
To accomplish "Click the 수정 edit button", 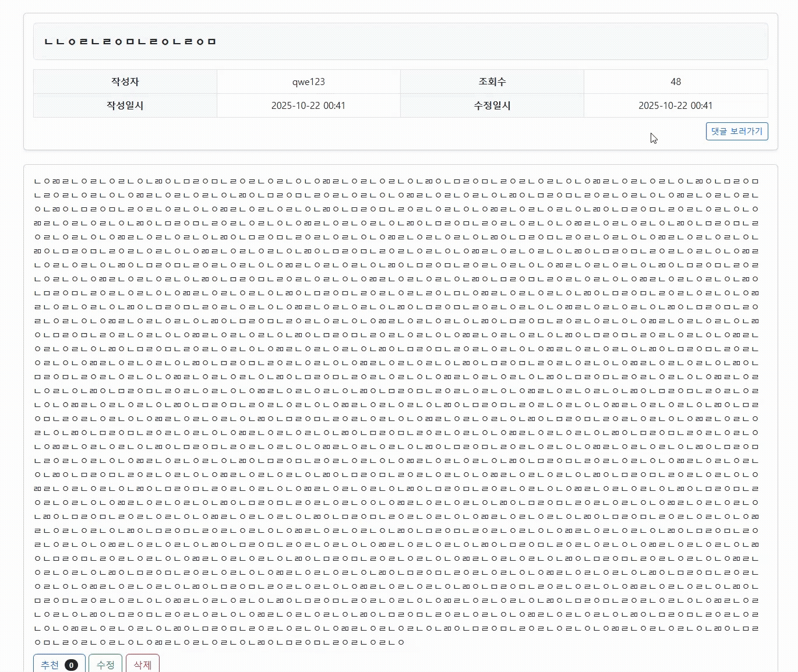I will (x=105, y=664).
